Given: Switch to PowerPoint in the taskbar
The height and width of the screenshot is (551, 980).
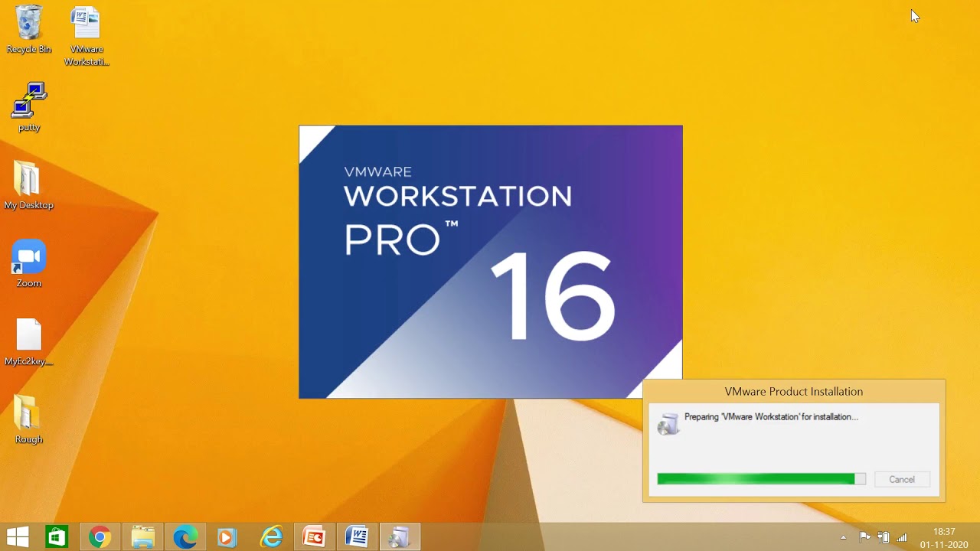Looking at the screenshot, I should [314, 537].
